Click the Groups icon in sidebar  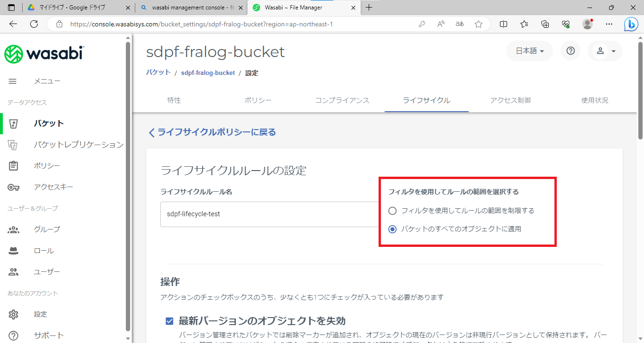[x=13, y=229]
